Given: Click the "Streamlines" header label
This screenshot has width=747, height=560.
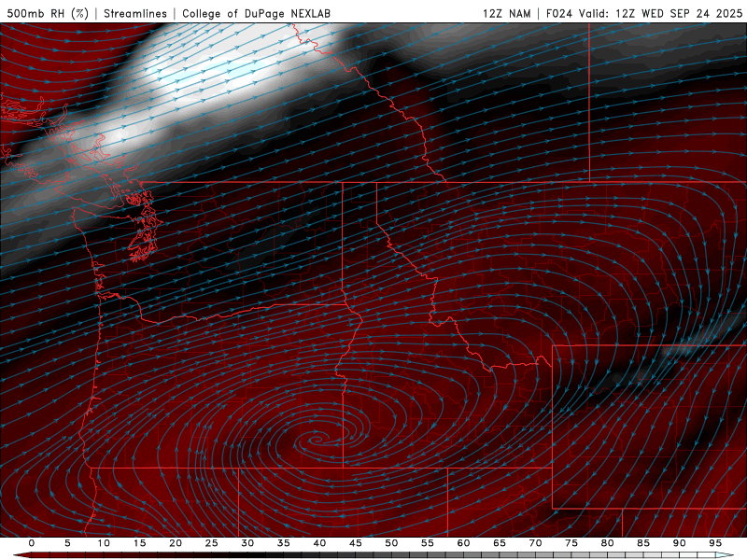Looking at the screenshot, I should point(135,13).
